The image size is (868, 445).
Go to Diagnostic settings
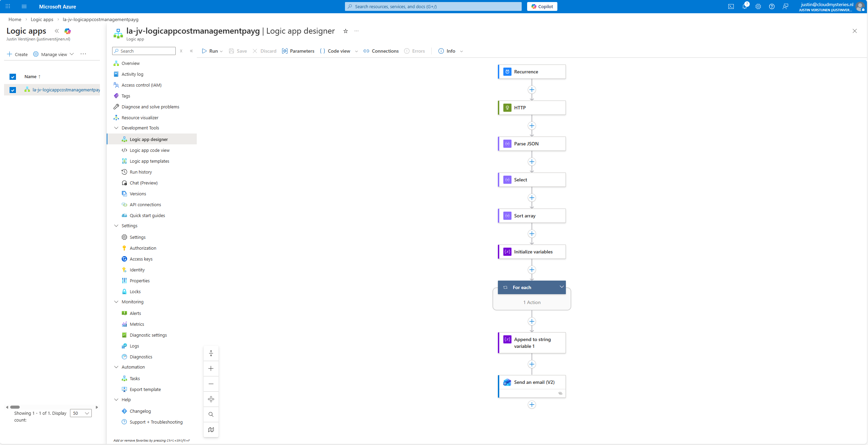point(148,335)
